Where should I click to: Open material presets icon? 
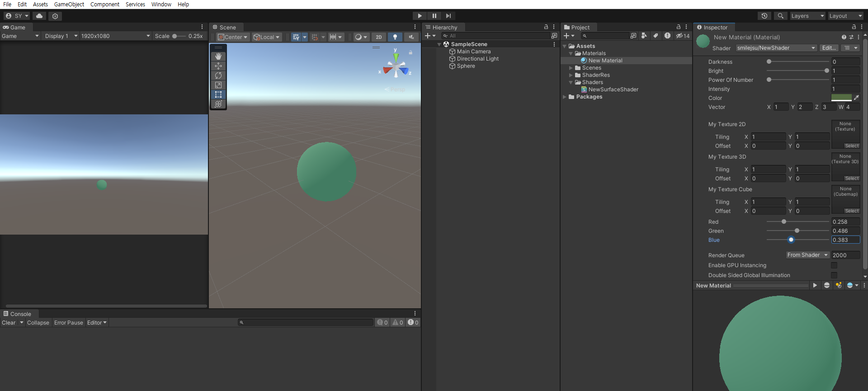click(x=851, y=37)
